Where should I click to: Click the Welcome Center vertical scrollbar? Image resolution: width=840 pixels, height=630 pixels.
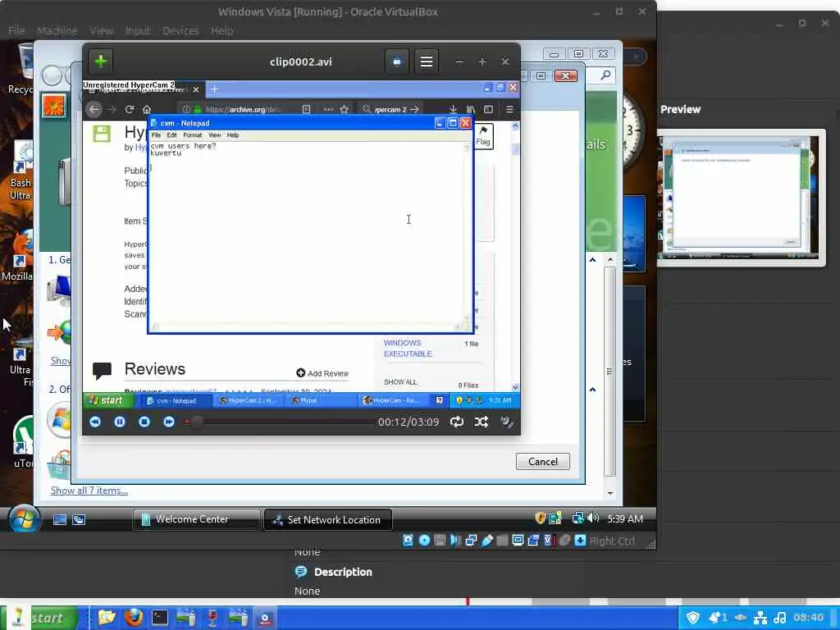610,371
